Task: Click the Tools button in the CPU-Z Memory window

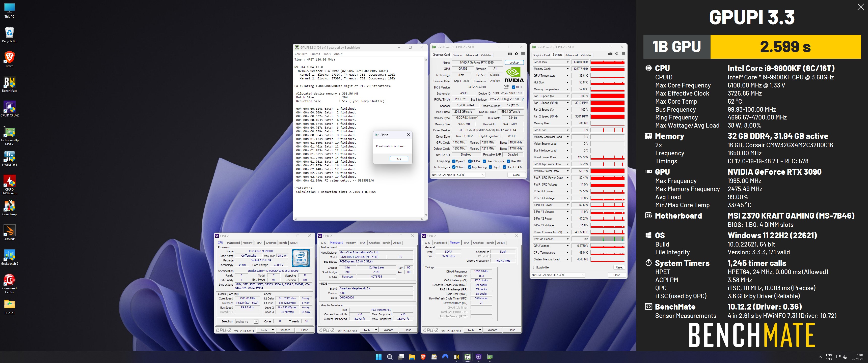Action: coord(471,330)
